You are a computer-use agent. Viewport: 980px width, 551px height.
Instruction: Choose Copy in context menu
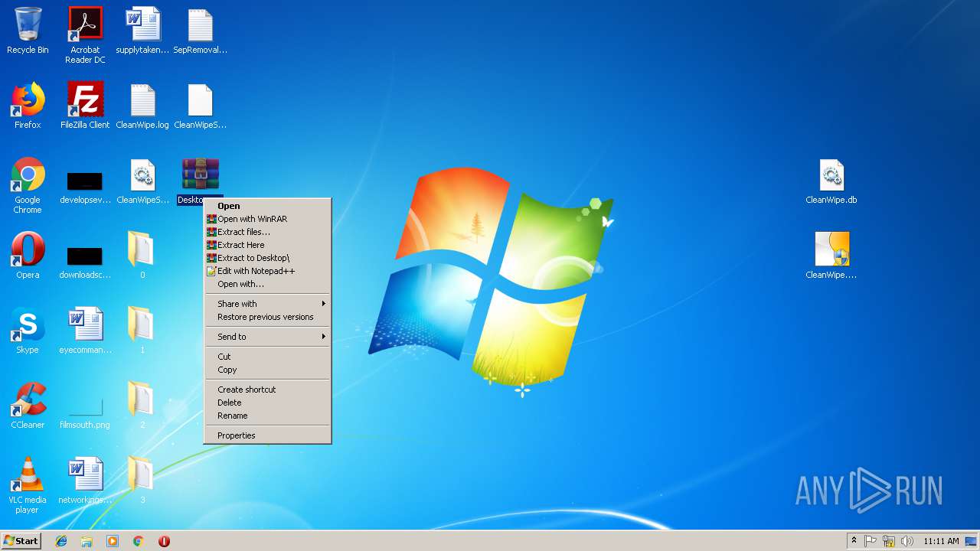(x=267, y=370)
